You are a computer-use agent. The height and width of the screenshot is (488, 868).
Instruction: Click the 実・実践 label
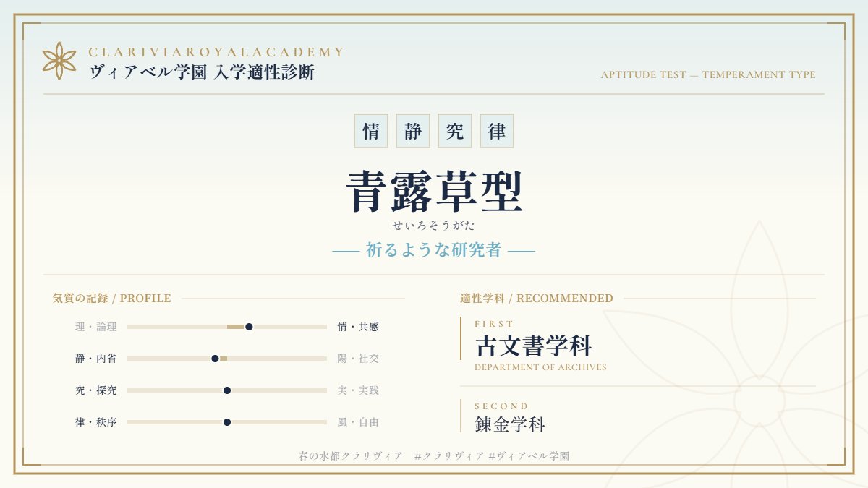pos(358,390)
